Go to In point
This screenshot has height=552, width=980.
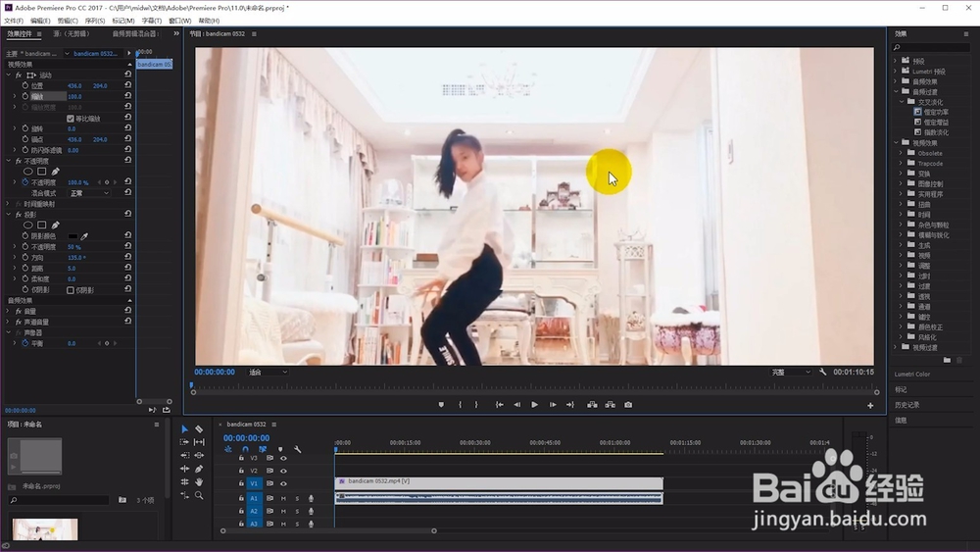click(500, 405)
